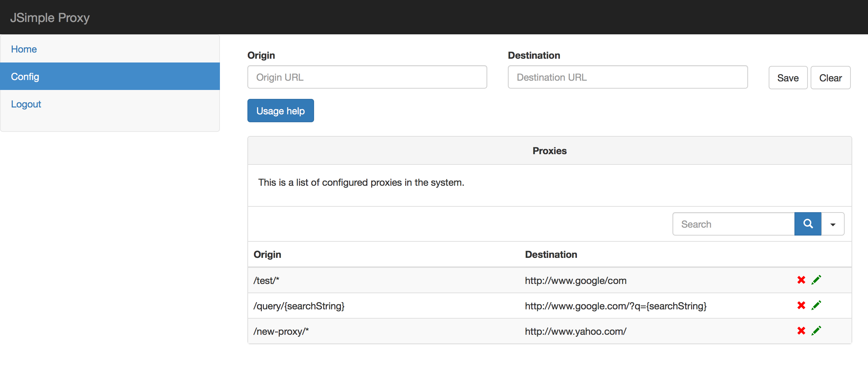Screen dimensions: 868x377
Task: Open the Usage help panel
Action: click(x=280, y=111)
